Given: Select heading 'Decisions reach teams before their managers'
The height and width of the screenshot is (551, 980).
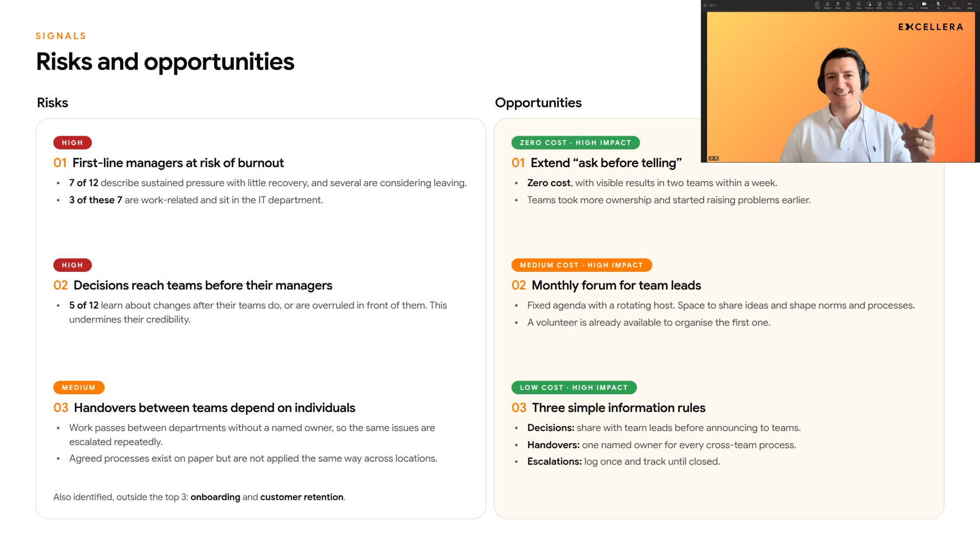Looking at the screenshot, I should coord(203,286).
